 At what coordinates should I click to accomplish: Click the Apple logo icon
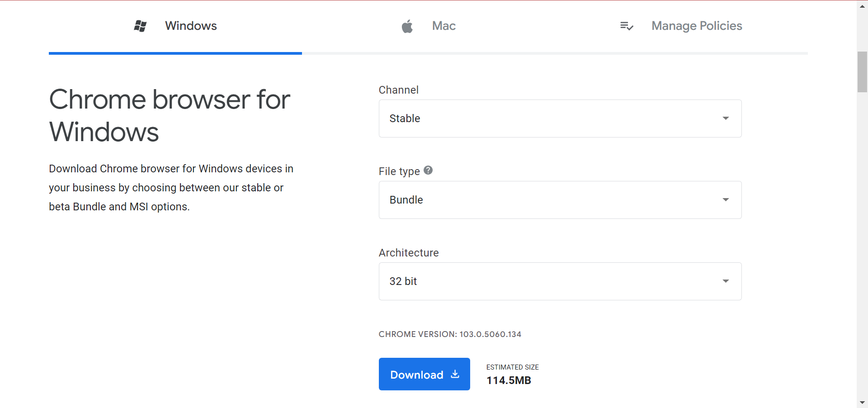(407, 26)
